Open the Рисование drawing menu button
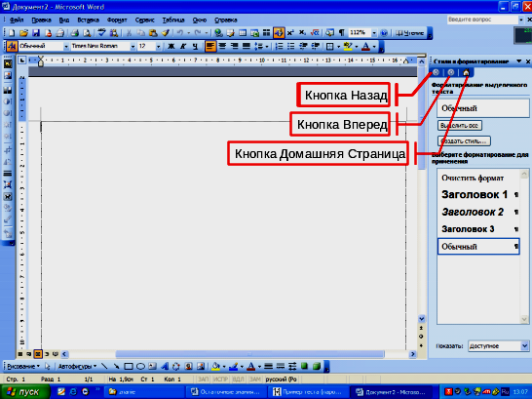The width and height of the screenshot is (532, 399). (23, 367)
